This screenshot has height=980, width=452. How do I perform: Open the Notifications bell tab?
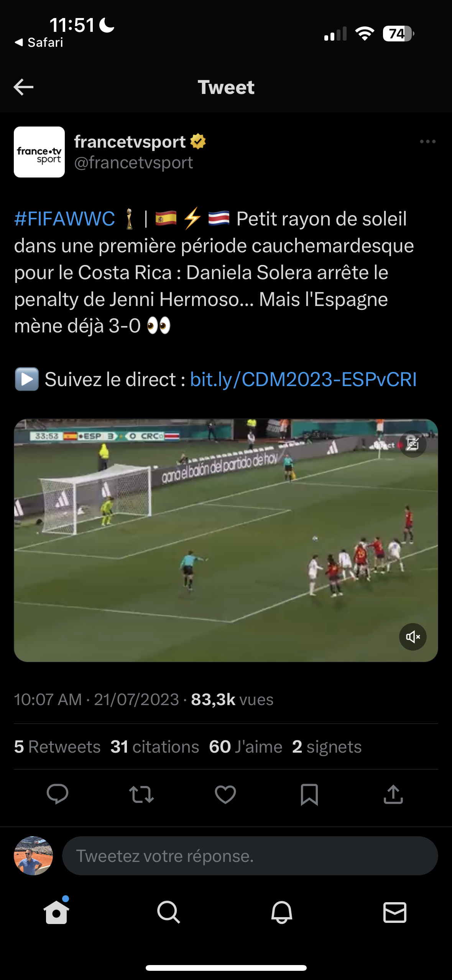coord(282,912)
